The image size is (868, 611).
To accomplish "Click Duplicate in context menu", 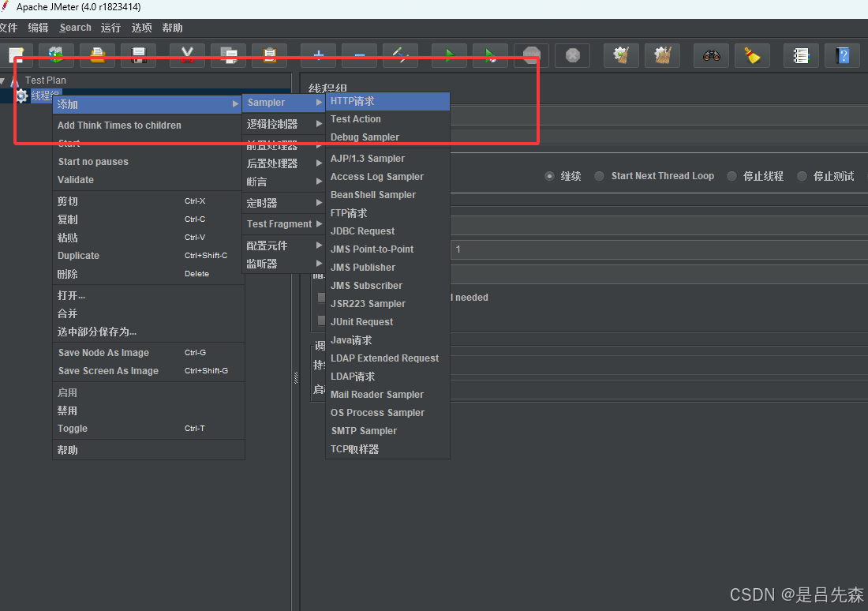I will pos(148,256).
